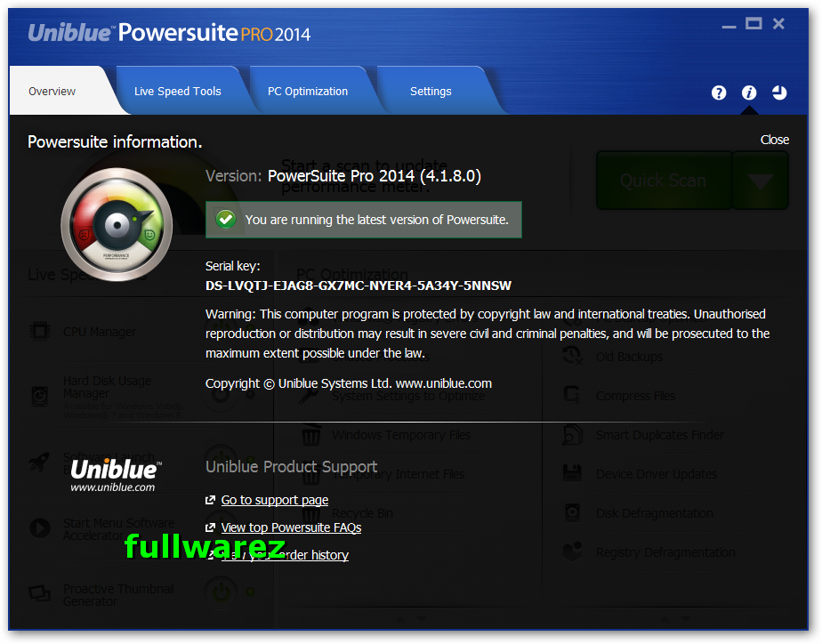Viewport: 822px width, 644px height.
Task: Click the dimmed Disk Defragmentation icon
Action: [x=572, y=513]
